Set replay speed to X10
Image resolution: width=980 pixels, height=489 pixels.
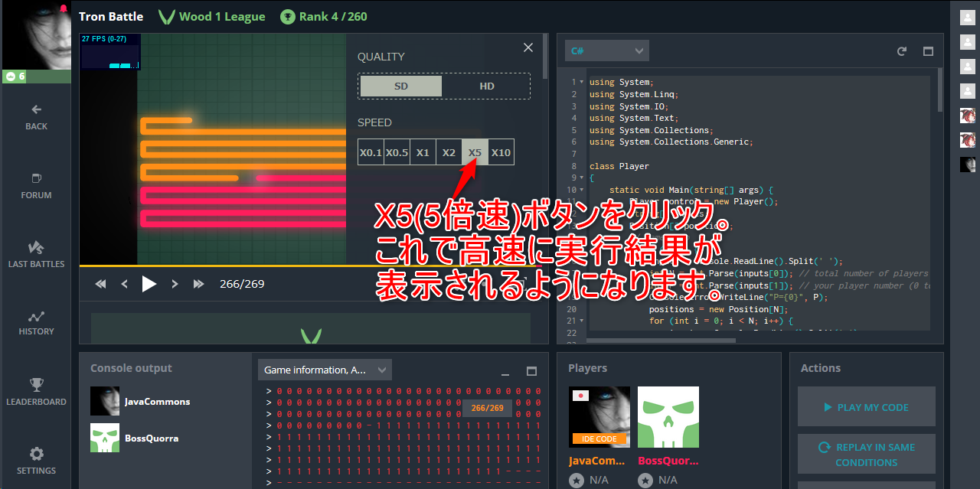(x=501, y=152)
